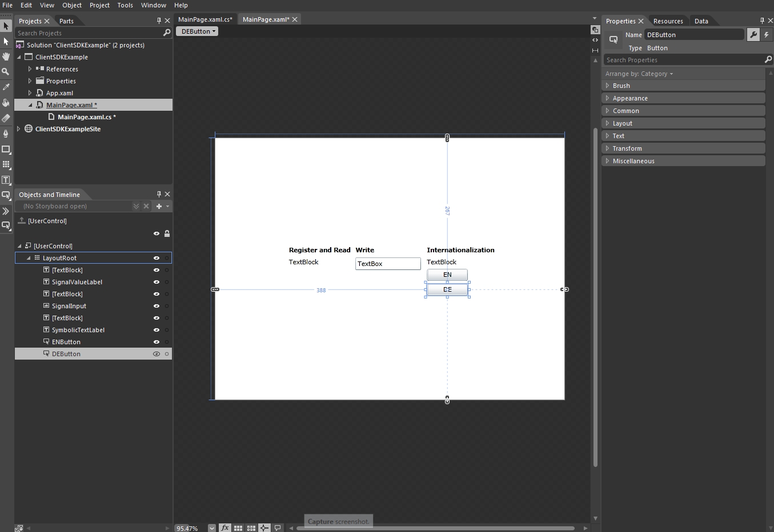
Task: Choose the Rectangle shape tool
Action: (6, 149)
